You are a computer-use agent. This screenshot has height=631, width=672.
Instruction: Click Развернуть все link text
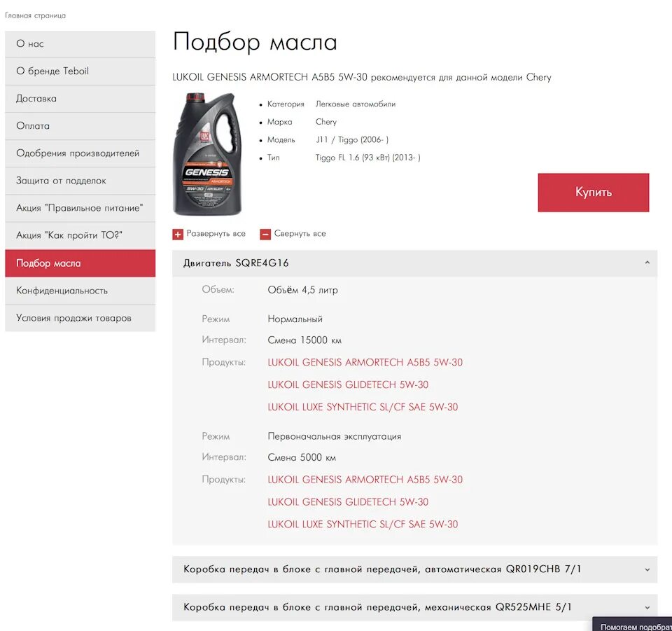click(x=216, y=234)
